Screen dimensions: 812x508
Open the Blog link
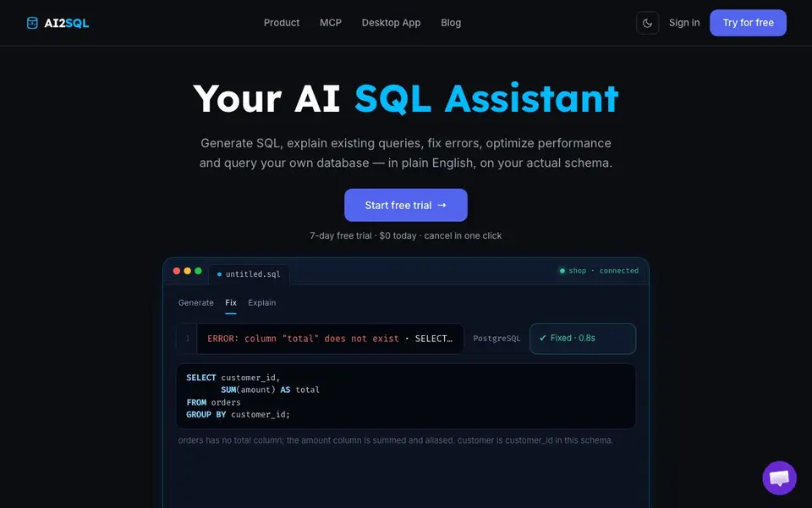(x=451, y=23)
